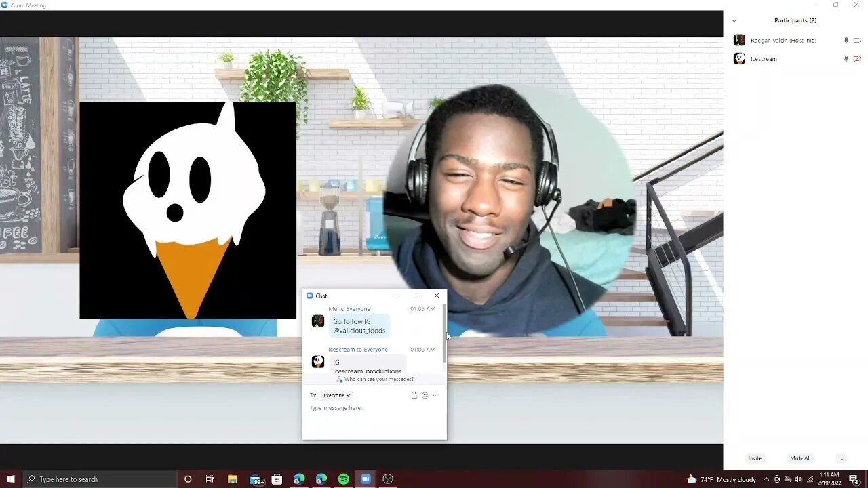Show hidden system tray icons
The image size is (868, 488).
(766, 479)
